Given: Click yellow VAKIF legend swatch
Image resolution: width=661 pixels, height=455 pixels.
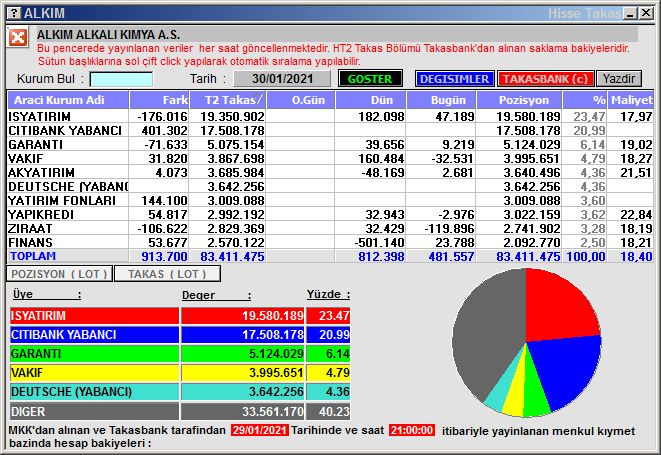Looking at the screenshot, I should tap(94, 373).
